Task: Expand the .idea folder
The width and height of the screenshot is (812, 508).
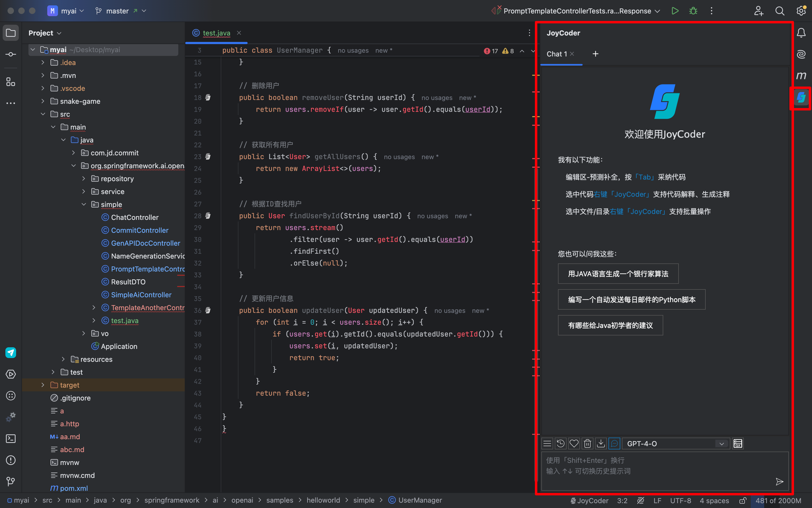Action: point(43,62)
